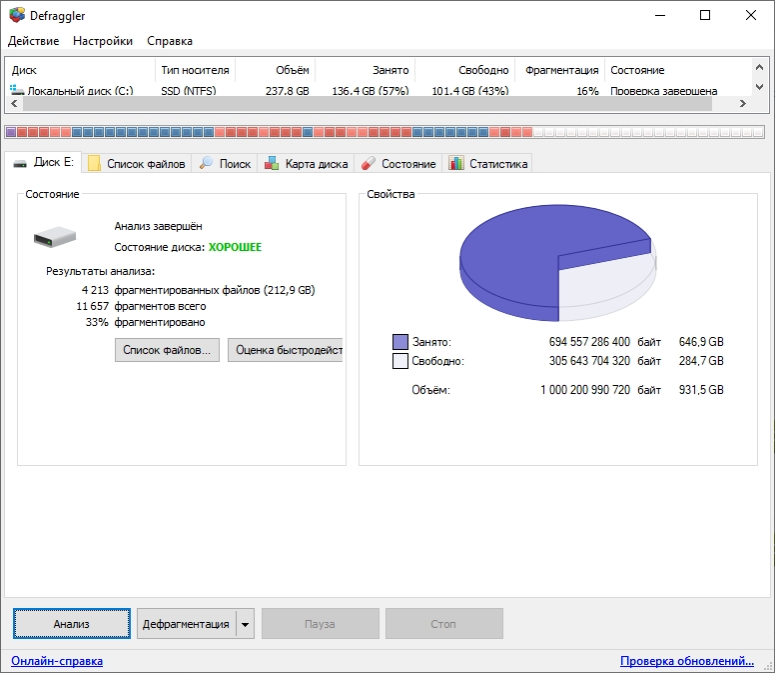Click the 4 213 fragmented files line

[x=198, y=290]
